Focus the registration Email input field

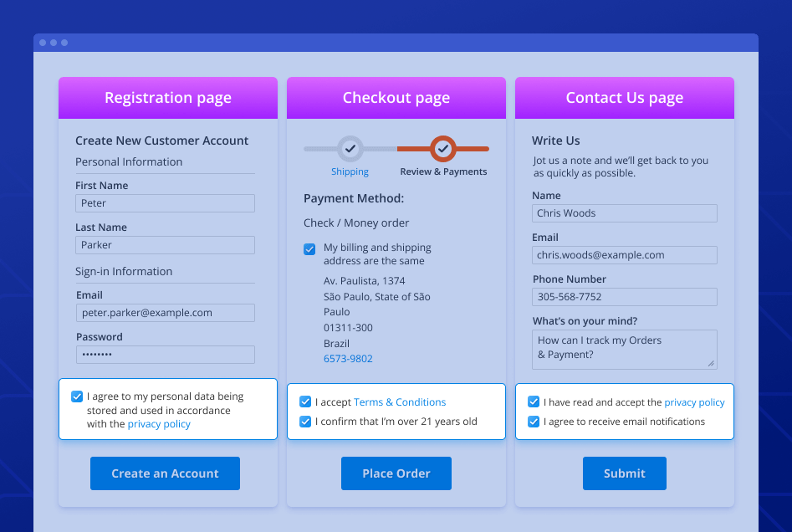(x=165, y=313)
